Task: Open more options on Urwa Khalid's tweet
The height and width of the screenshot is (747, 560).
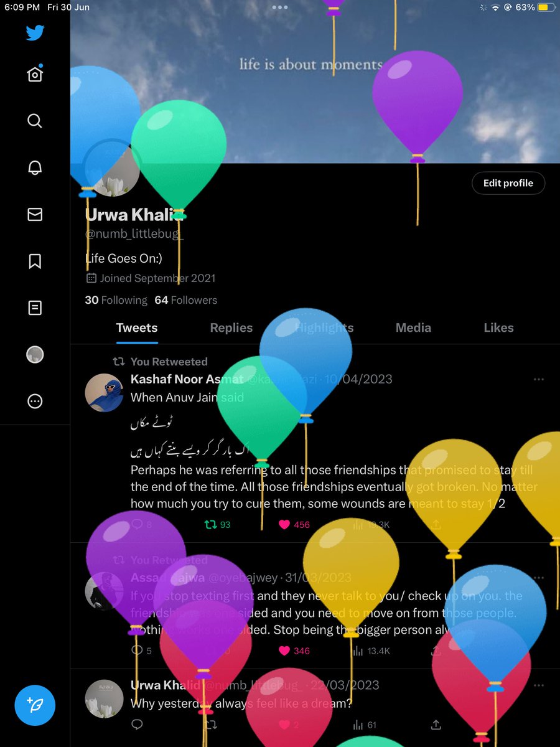Action: coord(538,685)
